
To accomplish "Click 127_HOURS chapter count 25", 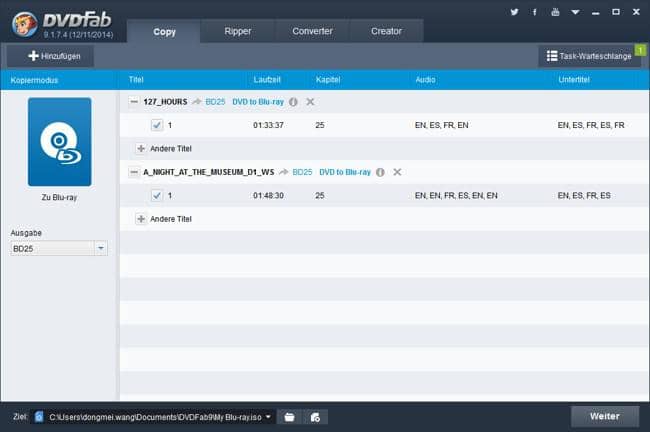I will point(320,125).
